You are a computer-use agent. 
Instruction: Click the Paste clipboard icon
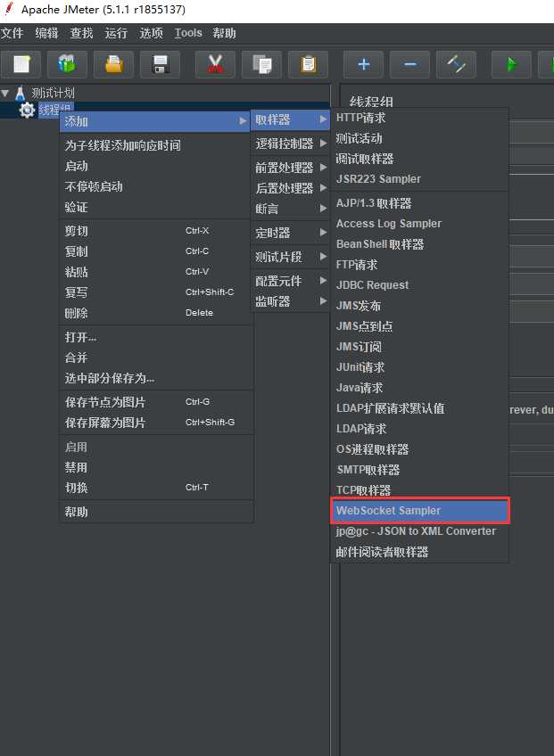click(308, 64)
